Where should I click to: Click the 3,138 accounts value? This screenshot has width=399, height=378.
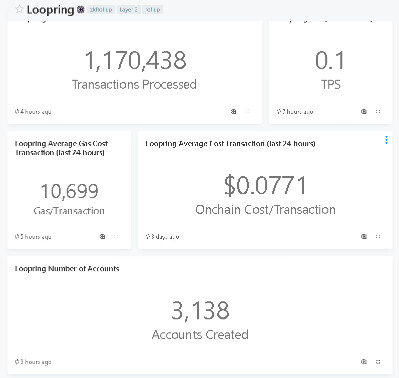(x=200, y=310)
